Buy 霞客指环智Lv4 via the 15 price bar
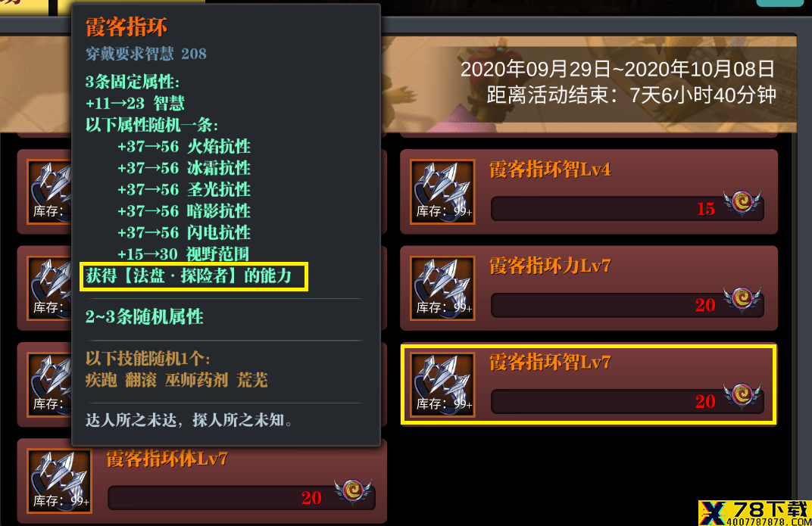Screen dimensions: 812x526 point(627,208)
